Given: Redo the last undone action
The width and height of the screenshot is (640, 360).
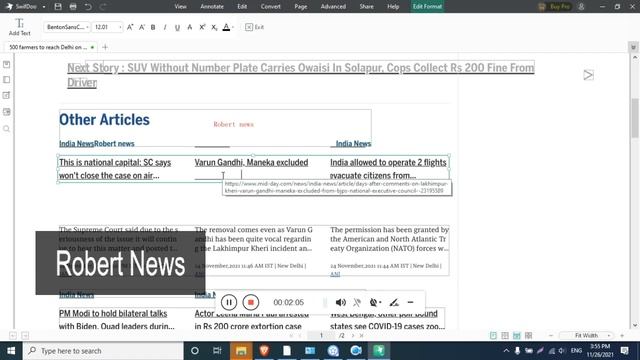Looking at the screenshot, I should pos(103,7).
